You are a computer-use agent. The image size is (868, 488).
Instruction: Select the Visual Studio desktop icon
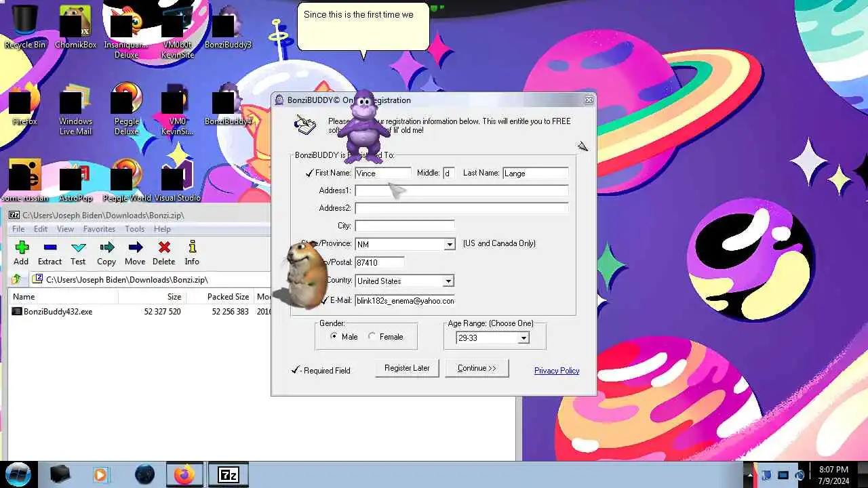(x=177, y=180)
